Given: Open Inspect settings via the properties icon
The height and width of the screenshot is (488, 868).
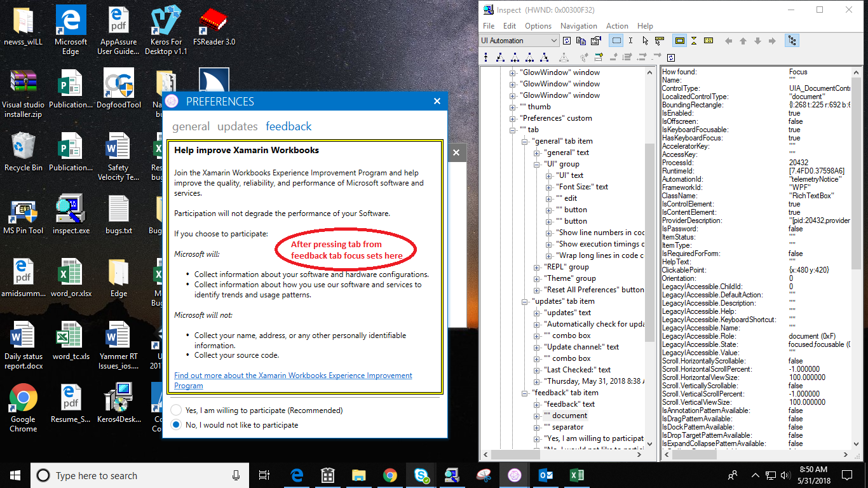Looking at the screenshot, I should pos(595,39).
